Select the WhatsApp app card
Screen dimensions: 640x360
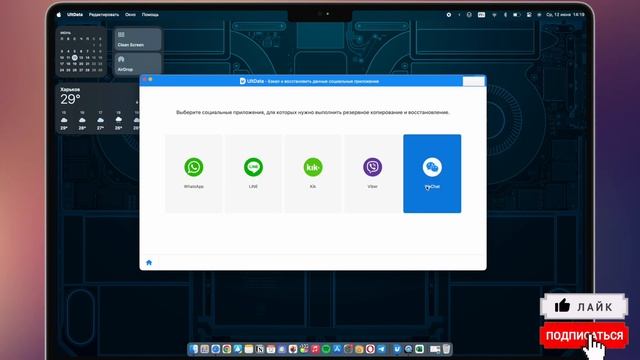pyautogui.click(x=193, y=173)
